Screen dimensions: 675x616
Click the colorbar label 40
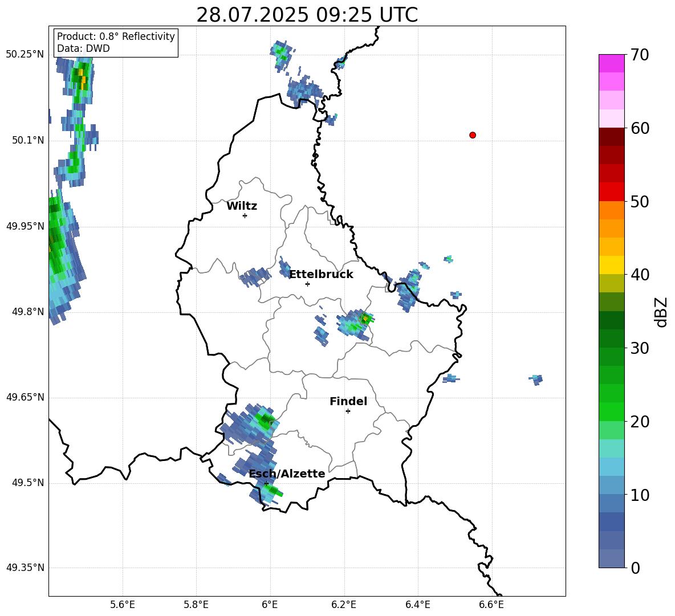(x=639, y=275)
